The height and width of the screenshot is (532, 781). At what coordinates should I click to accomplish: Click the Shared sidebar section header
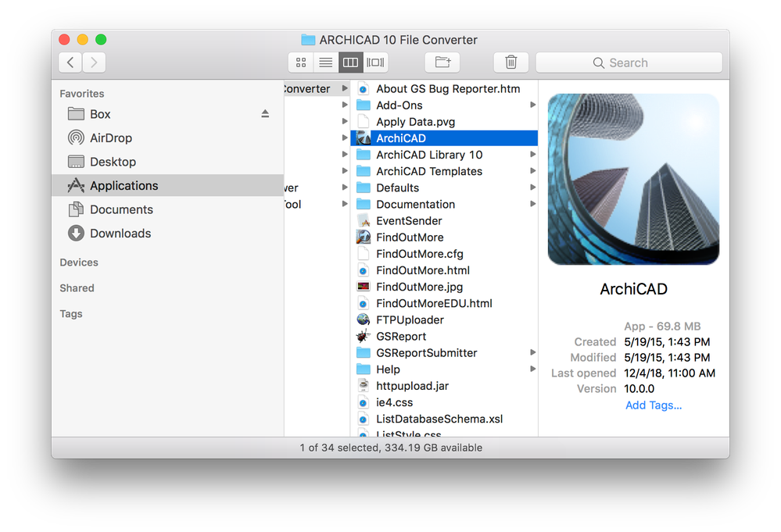pos(77,288)
